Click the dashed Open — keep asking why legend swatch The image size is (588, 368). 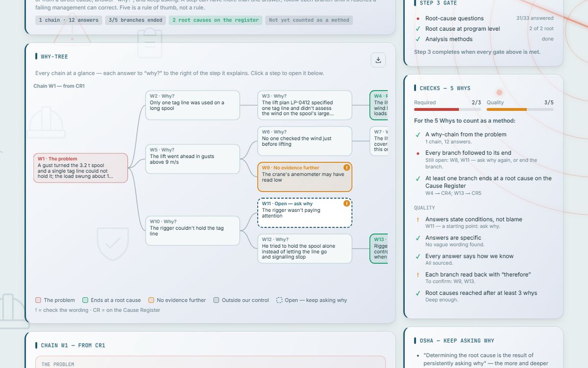coord(279,300)
